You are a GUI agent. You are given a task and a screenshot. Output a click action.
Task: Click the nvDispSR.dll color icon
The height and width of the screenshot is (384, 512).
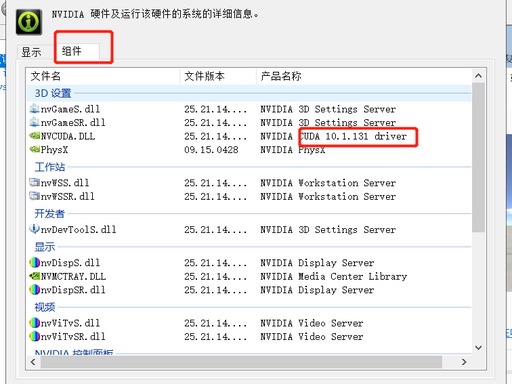[x=34, y=290]
